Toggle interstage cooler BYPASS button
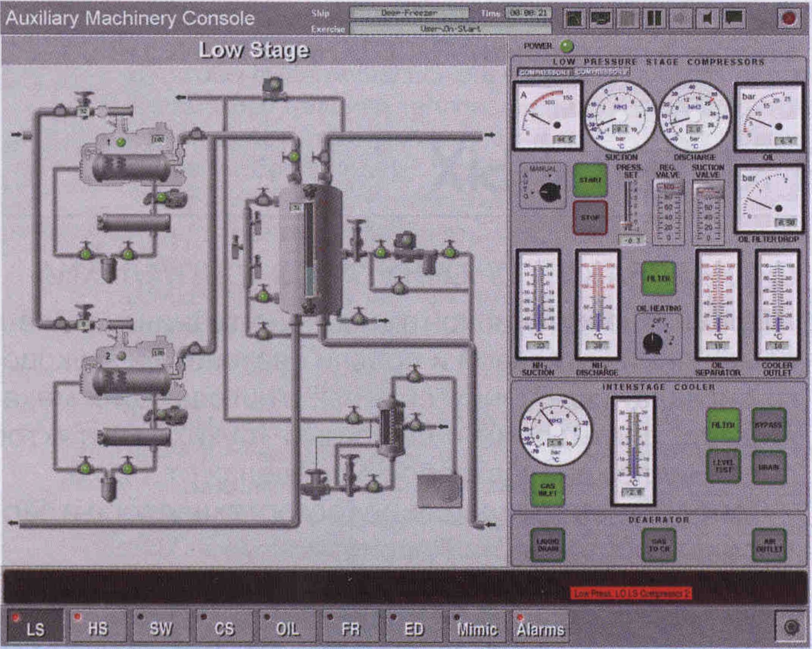The image size is (812, 649). [769, 425]
